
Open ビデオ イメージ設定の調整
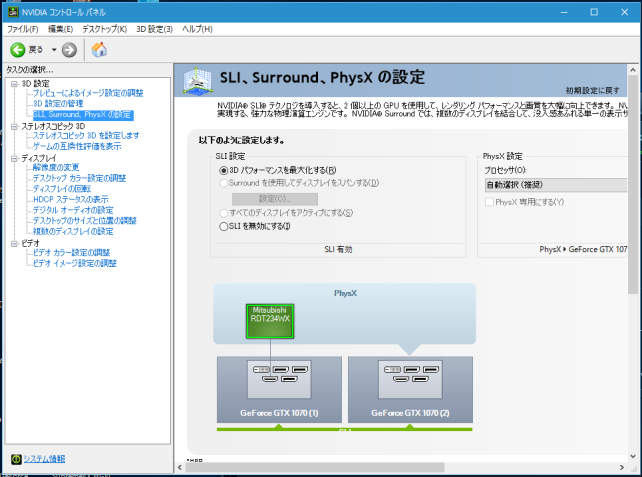[75, 263]
